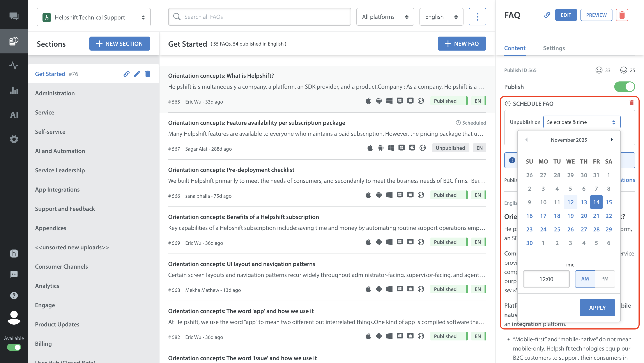The width and height of the screenshot is (644, 363).
Task: Remove the schedule using small trash icon
Action: [632, 103]
